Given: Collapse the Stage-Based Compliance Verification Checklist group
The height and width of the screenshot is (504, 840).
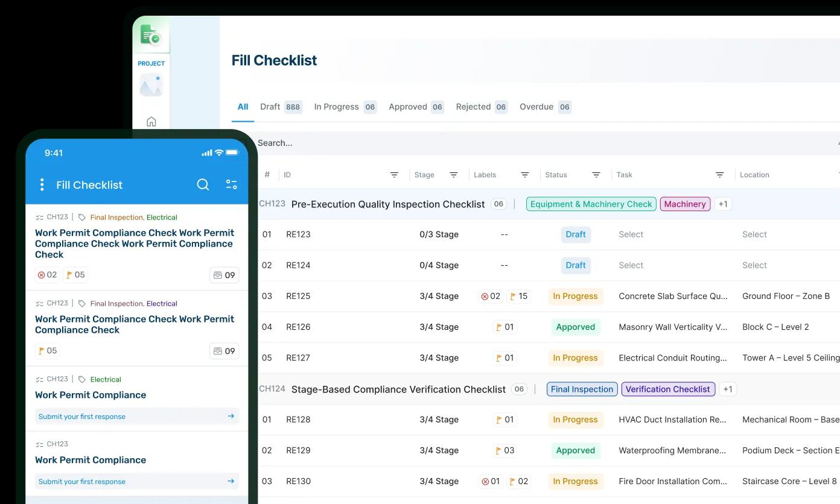Looking at the screenshot, I should 398,389.
